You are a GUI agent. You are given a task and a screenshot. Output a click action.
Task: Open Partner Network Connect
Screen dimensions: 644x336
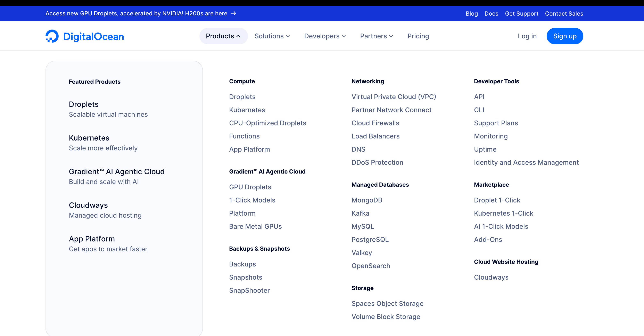(x=391, y=110)
